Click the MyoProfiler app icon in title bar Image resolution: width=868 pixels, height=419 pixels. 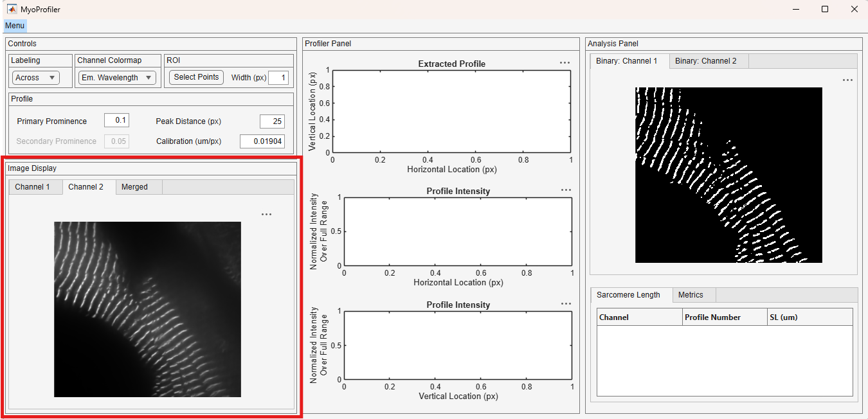pyautogui.click(x=12, y=10)
